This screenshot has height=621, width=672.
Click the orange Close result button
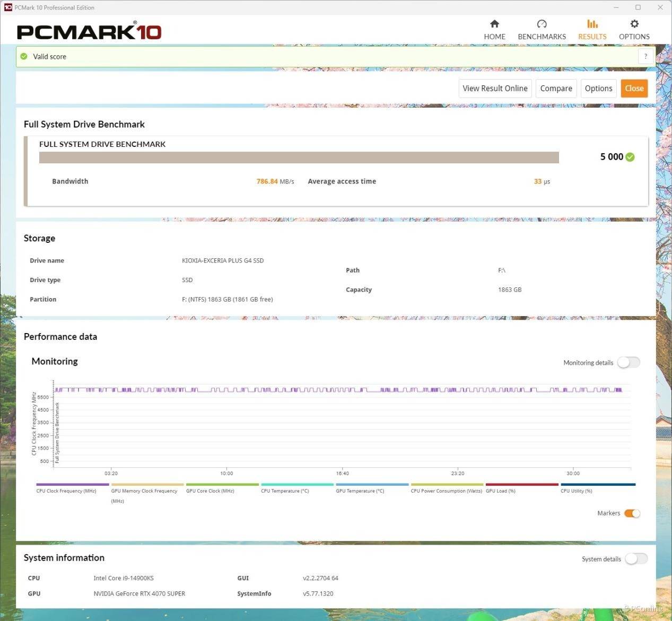(x=634, y=89)
